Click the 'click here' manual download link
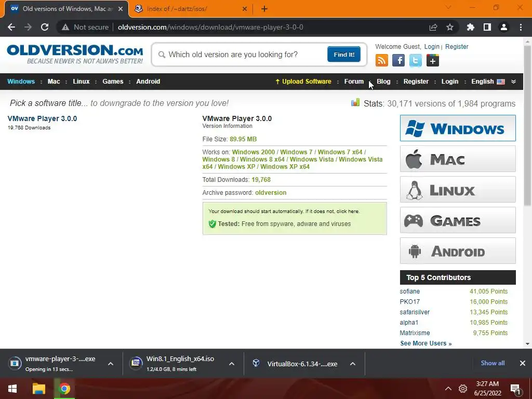532x399 pixels. (x=348, y=211)
